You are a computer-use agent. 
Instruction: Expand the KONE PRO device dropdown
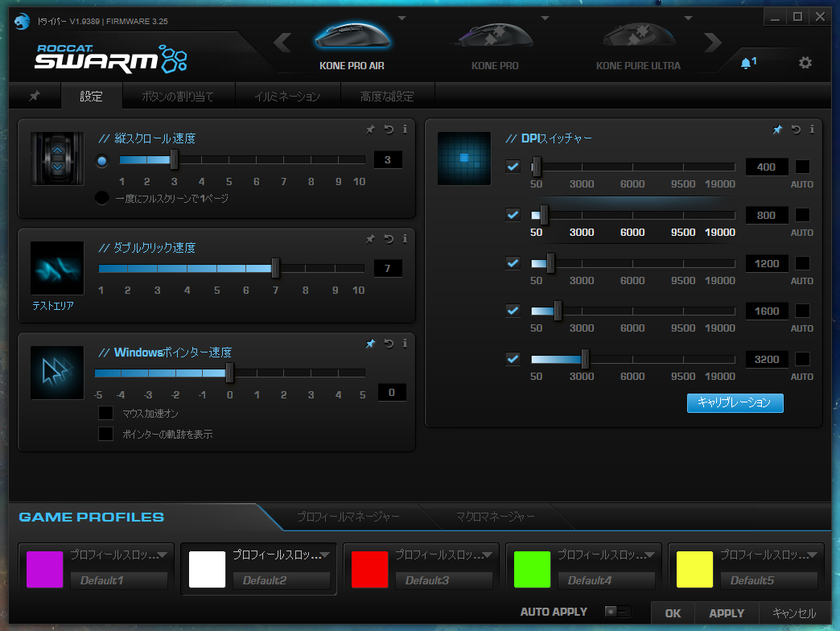(545, 19)
